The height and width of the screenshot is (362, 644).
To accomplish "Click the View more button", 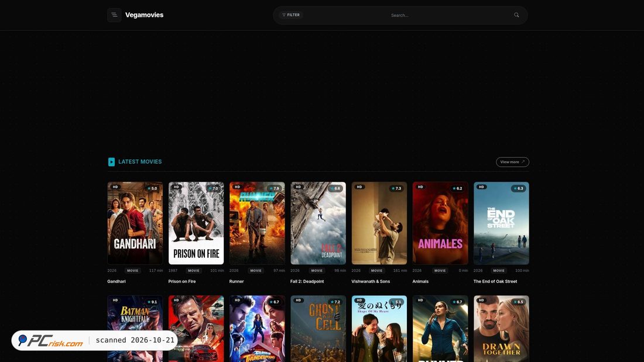I will pos(512,162).
